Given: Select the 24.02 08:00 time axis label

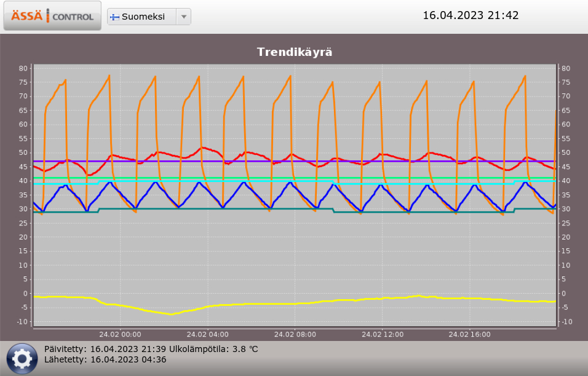Looking at the screenshot, I should point(295,335).
